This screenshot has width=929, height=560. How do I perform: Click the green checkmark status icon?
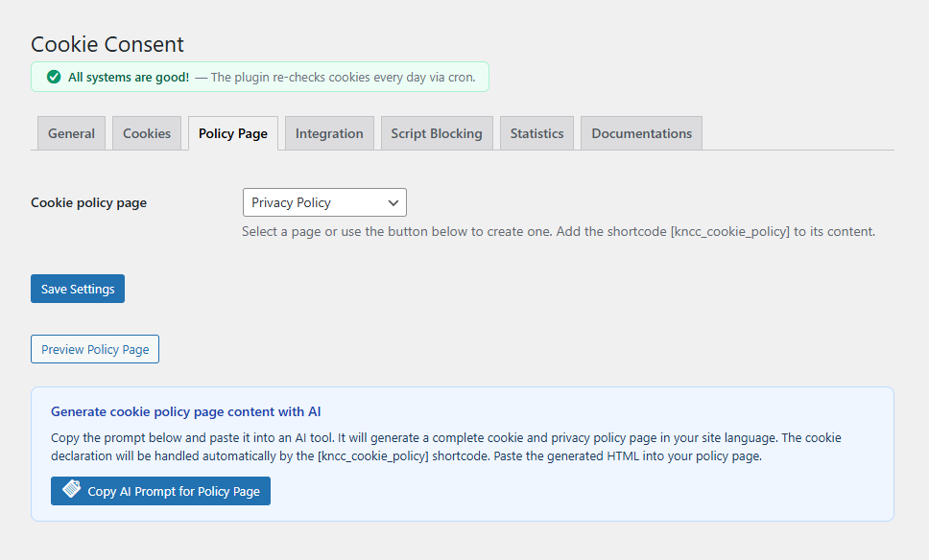pos(54,77)
